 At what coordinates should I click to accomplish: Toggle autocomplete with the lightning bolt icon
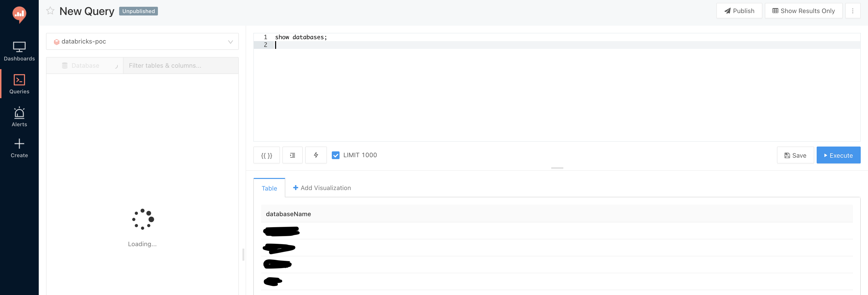(x=316, y=155)
